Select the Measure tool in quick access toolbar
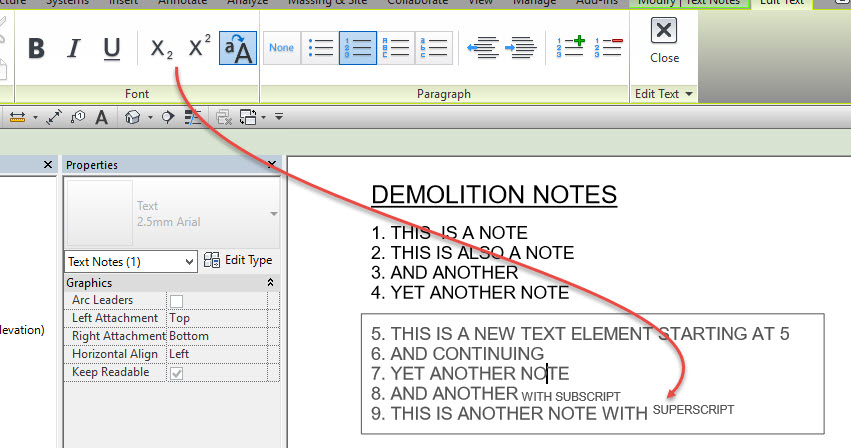Image resolution: width=851 pixels, height=448 pixels. tap(17, 117)
